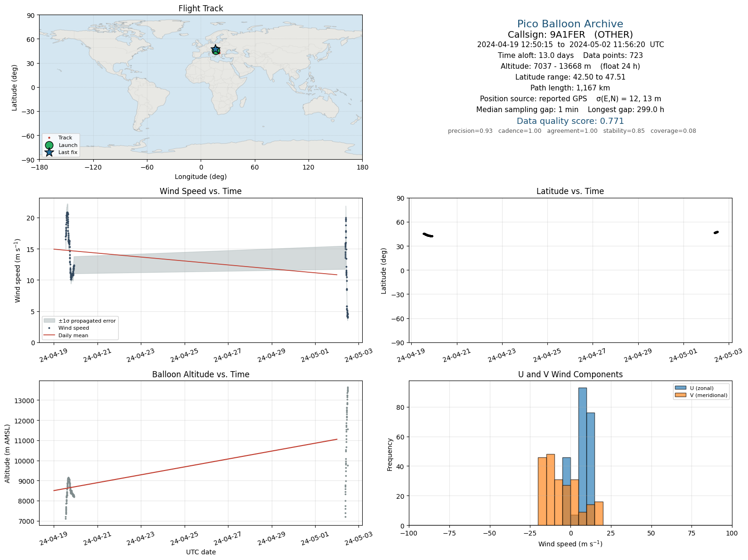Click the "Wind speed (m s⁻¹)" vertical axis label
This screenshot has width=748, height=560.
(18, 270)
